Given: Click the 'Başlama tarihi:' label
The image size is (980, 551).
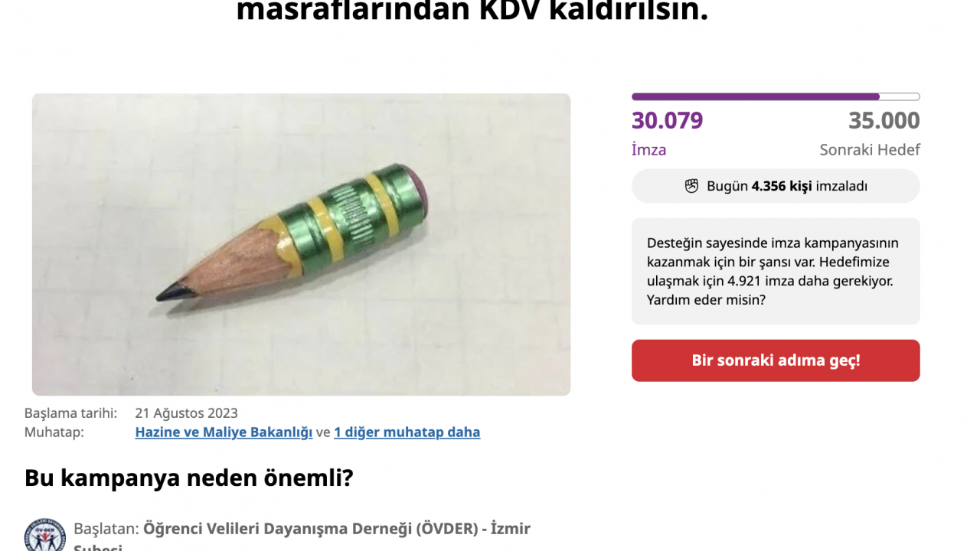Looking at the screenshot, I should pyautogui.click(x=70, y=413).
